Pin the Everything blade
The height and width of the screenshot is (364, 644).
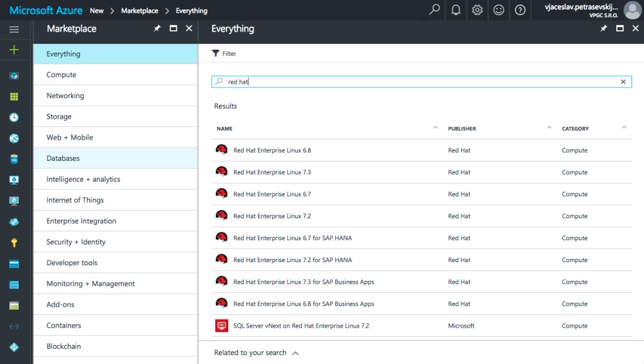[x=603, y=28]
